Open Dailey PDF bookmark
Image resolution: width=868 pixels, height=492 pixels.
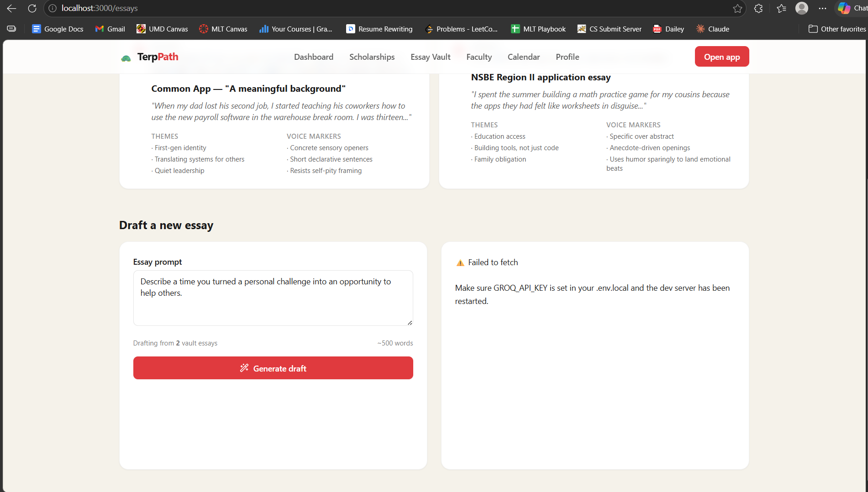tap(668, 29)
